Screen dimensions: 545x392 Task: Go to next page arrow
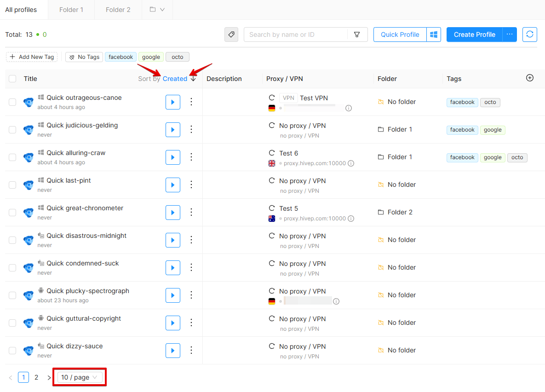(49, 377)
